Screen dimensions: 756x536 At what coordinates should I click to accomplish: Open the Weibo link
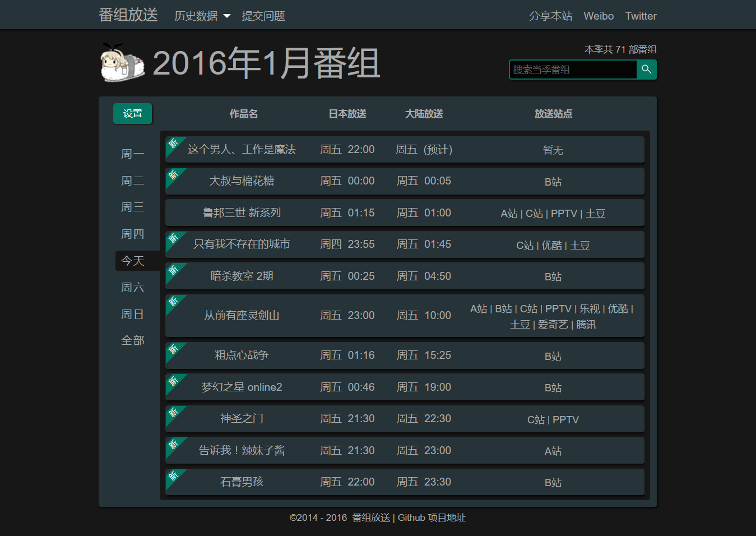(x=598, y=16)
